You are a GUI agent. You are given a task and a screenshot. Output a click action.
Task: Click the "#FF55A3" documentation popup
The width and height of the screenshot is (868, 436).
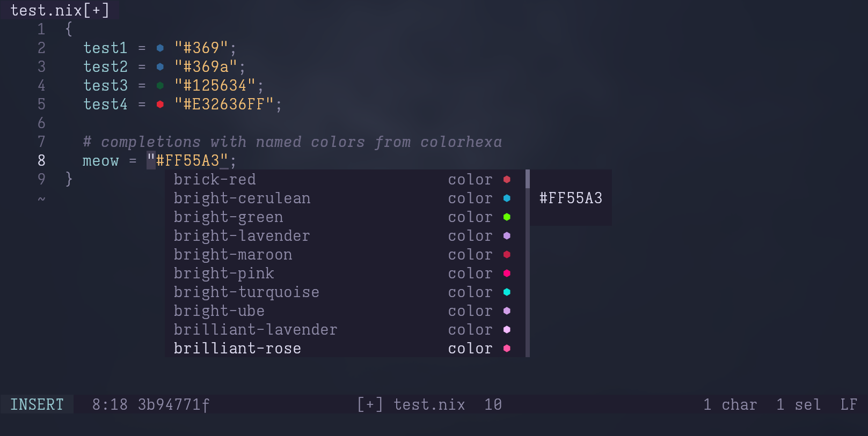coord(571,198)
